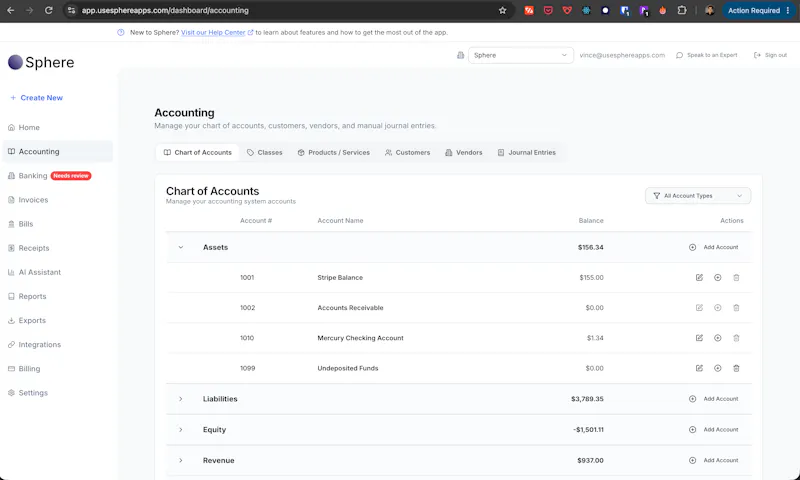Click the company building icon beside selector
This screenshot has width=800, height=480.
pyautogui.click(x=460, y=55)
